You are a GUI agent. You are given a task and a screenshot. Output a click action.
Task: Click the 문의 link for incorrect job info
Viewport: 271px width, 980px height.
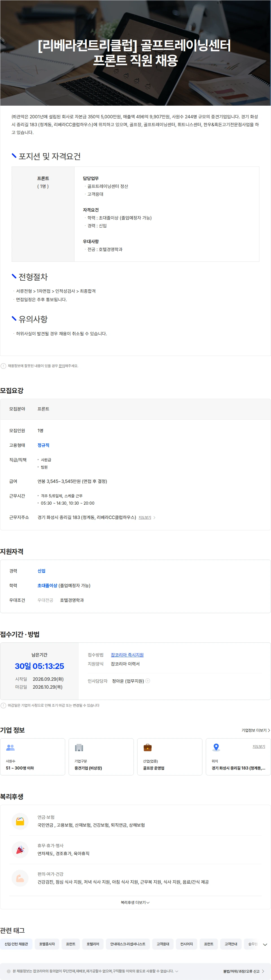pyautogui.click(x=61, y=365)
